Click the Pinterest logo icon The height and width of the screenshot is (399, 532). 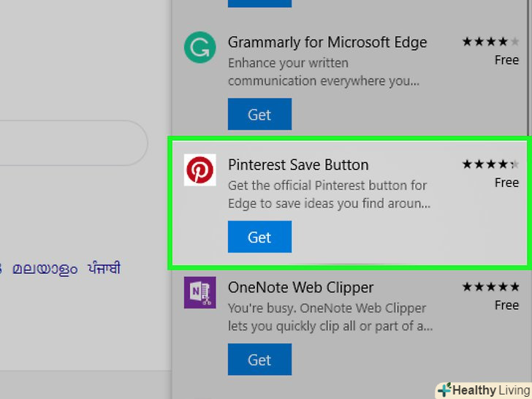tap(199, 170)
